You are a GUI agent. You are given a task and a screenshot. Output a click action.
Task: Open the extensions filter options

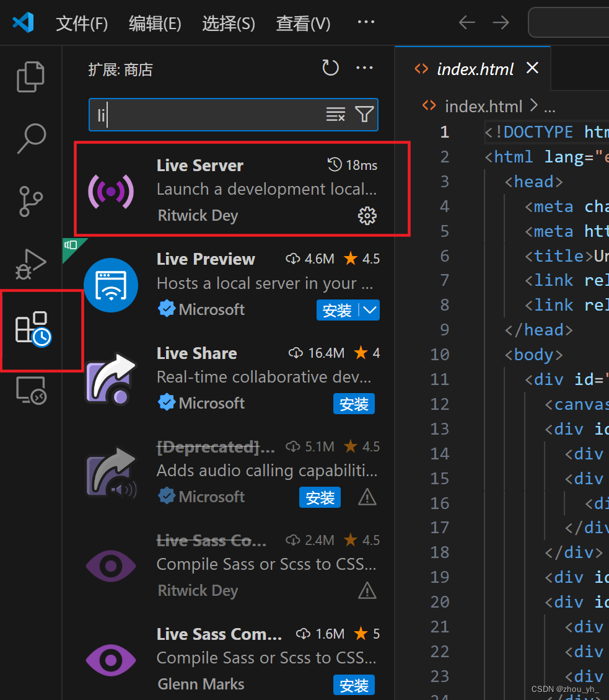[364, 114]
